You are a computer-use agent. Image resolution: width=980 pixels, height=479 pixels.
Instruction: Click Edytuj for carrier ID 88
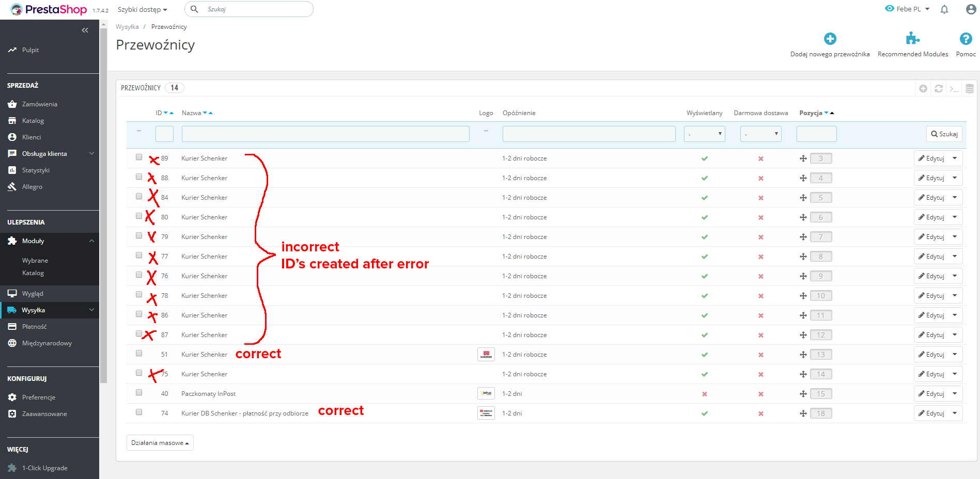(931, 178)
